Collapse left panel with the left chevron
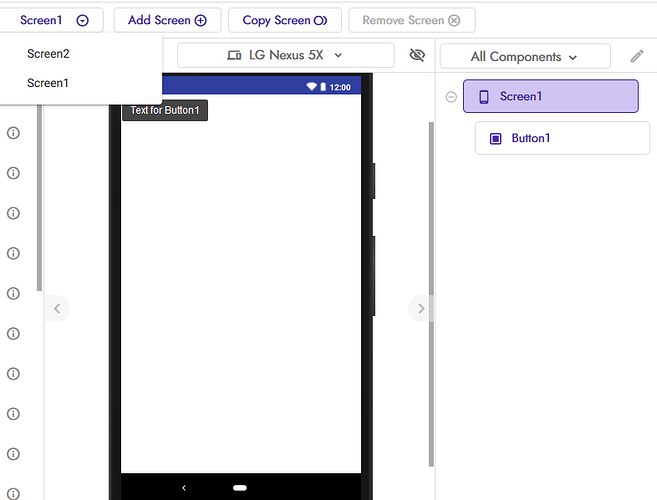The image size is (657, 500). 57,309
